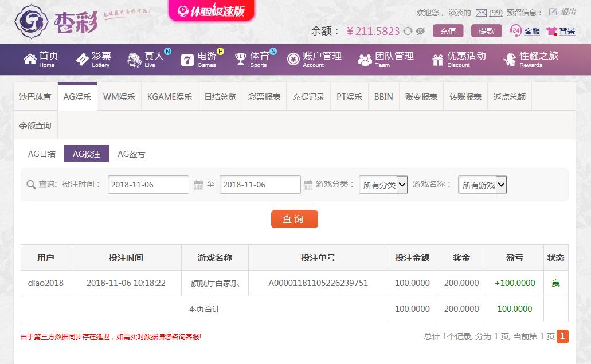The width and height of the screenshot is (591, 364).
Task: Expand the 所有分类 category dropdown
Action: 383,185
